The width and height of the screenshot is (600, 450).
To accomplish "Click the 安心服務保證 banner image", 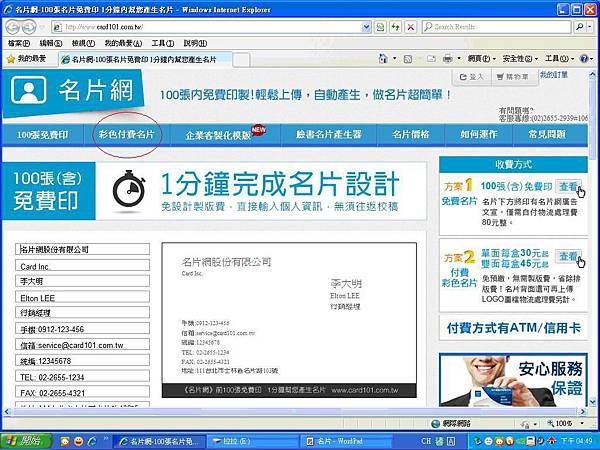I will (x=514, y=380).
